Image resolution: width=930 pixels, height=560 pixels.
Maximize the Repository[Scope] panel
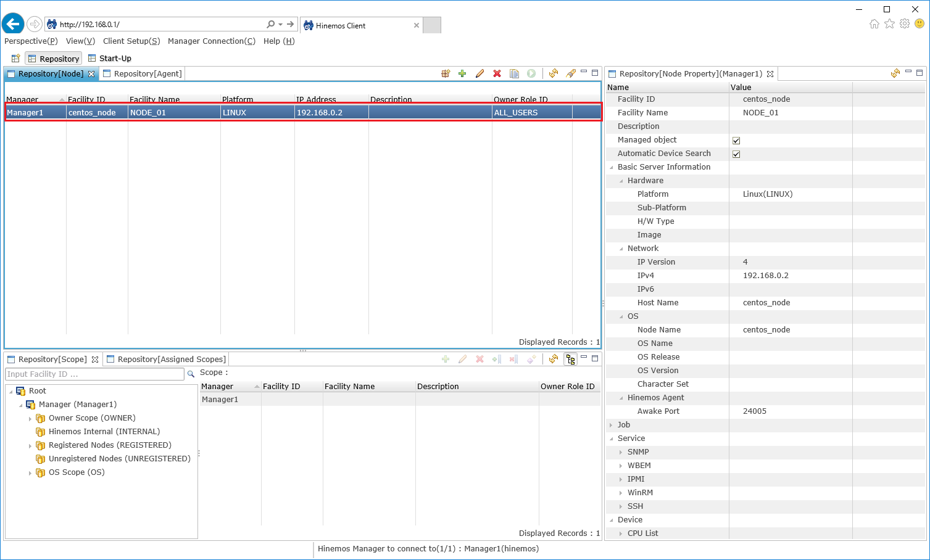click(x=595, y=358)
